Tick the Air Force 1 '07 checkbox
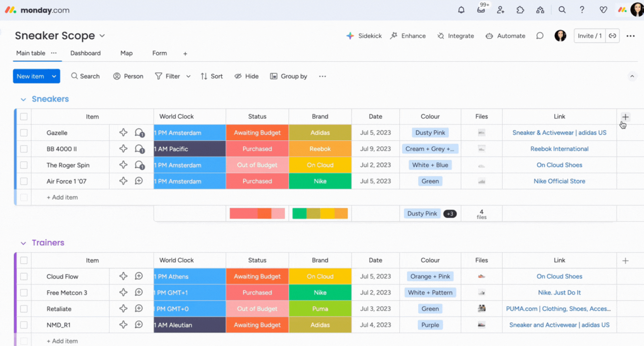This screenshot has height=346, width=644. click(x=24, y=181)
